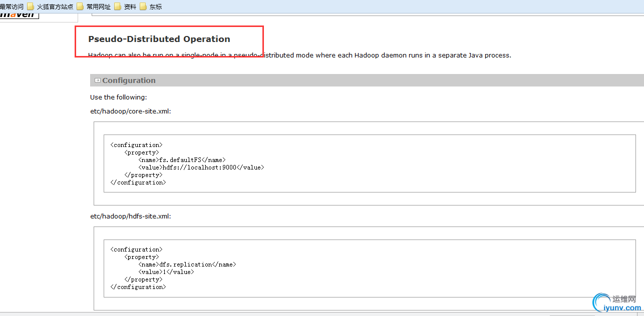The height and width of the screenshot is (316, 644).
Task: Click the etc/hadoop/core-site.xml label
Action: click(131, 111)
